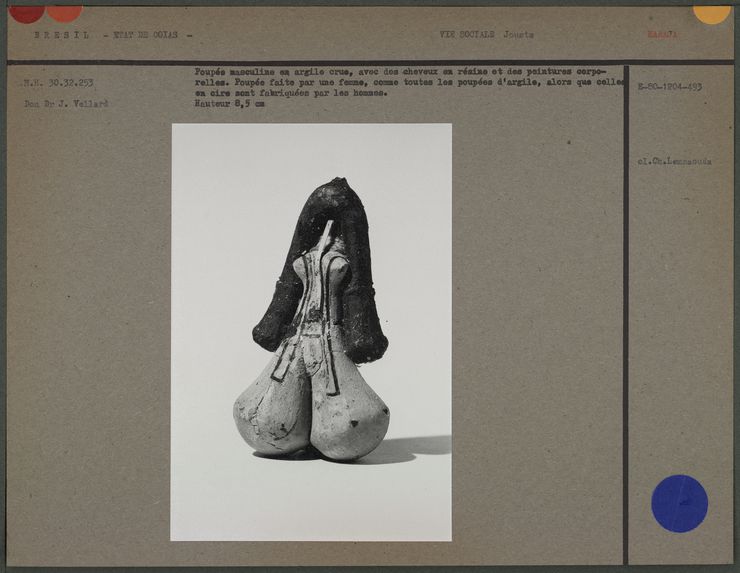The height and width of the screenshot is (573, 740).
Task: Click the right rounded leg of the doll
Action: point(352,415)
